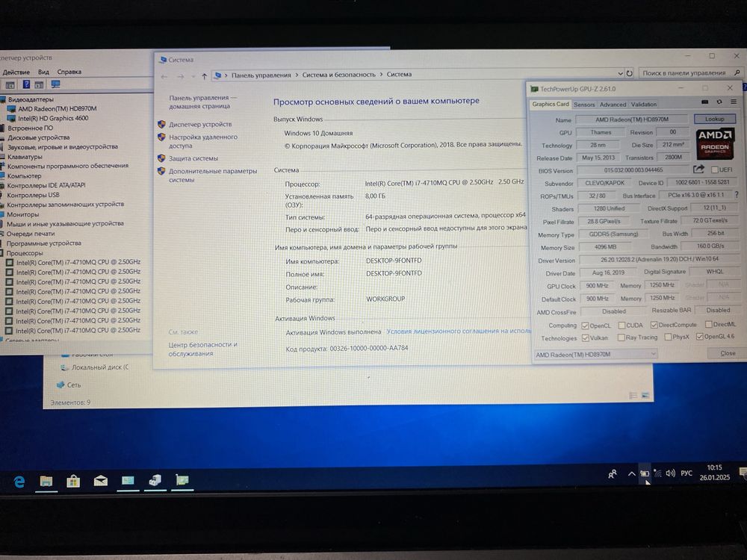Image resolution: width=747 pixels, height=560 pixels.
Task: Select the Процессоры tree item
Action: click(x=25, y=253)
